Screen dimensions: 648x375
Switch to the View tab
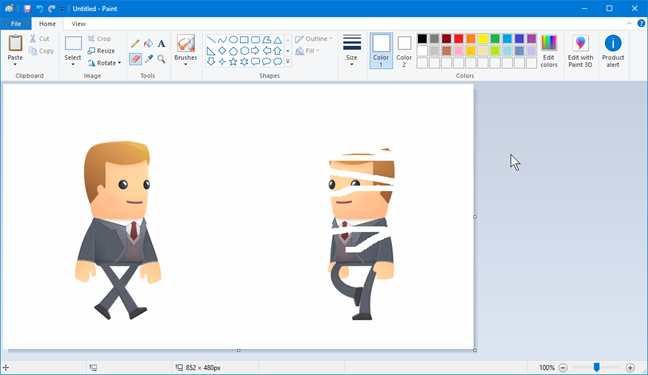[x=79, y=24]
